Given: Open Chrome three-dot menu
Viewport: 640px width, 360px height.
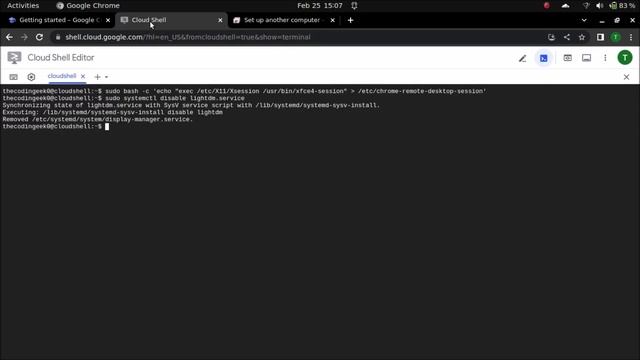Looking at the screenshot, I should pyautogui.click(x=631, y=37).
